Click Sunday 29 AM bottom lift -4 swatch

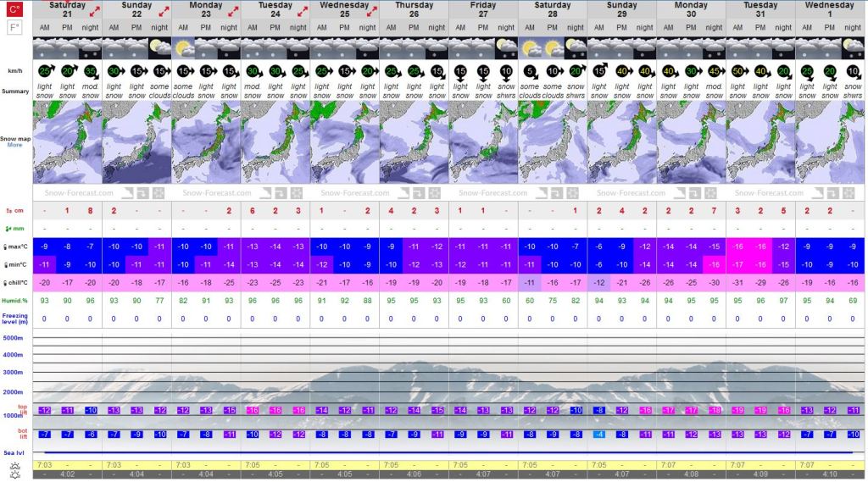point(598,435)
